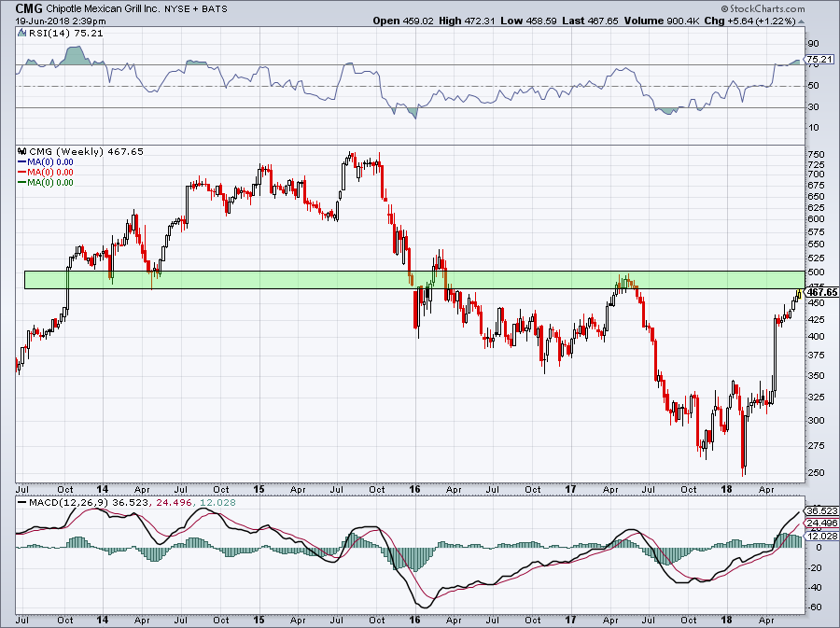Click the Last 467.65 value in the header
This screenshot has height=628, width=840.
coord(591,21)
